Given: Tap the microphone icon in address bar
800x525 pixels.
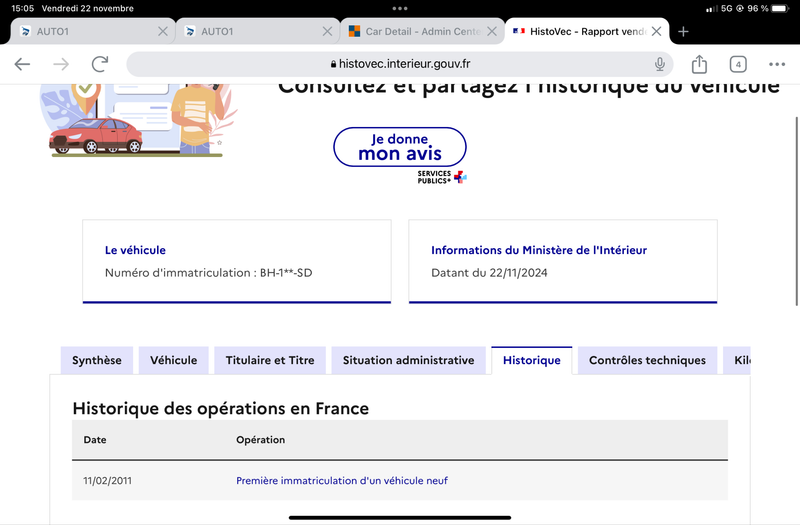Looking at the screenshot, I should pyautogui.click(x=660, y=64).
